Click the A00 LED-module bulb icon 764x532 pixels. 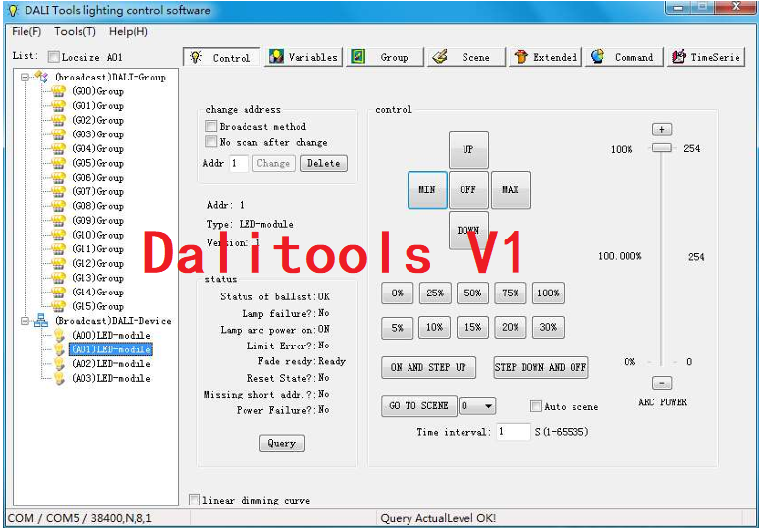coord(58,336)
